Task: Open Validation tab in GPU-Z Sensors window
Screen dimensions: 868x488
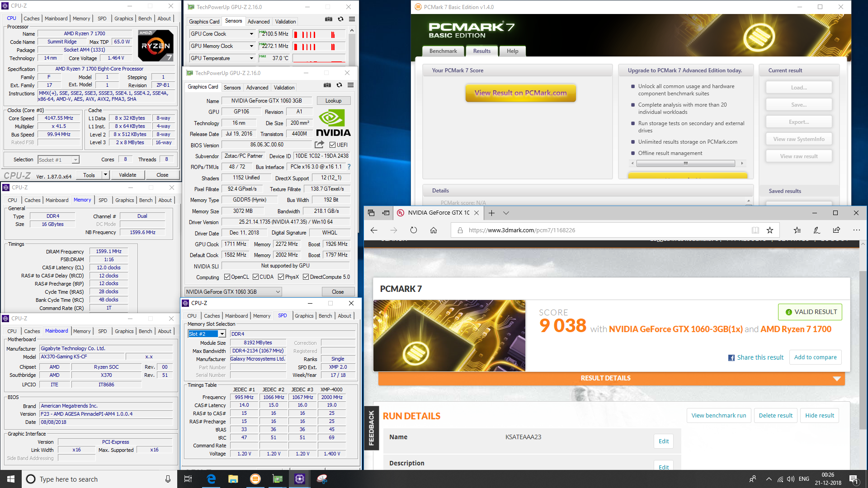Action: tap(285, 22)
